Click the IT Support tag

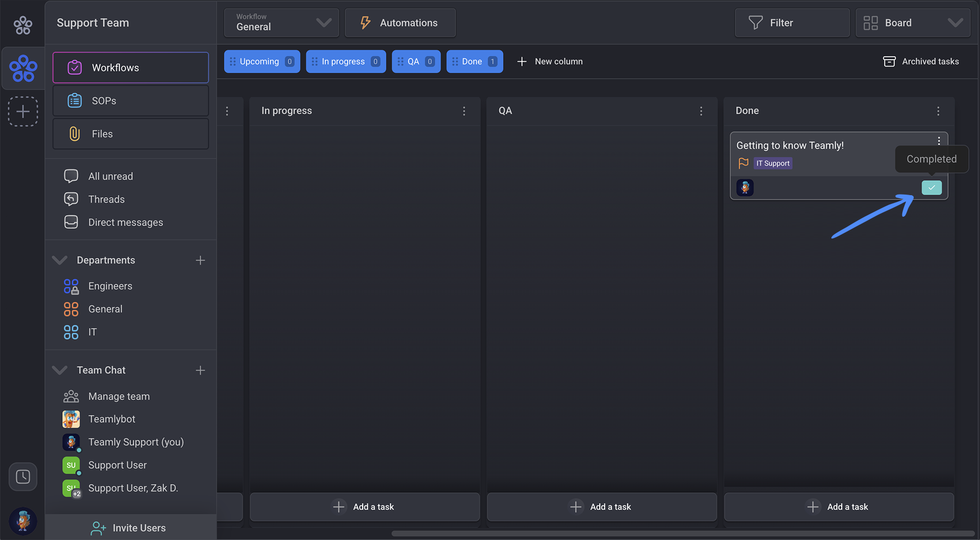773,163
